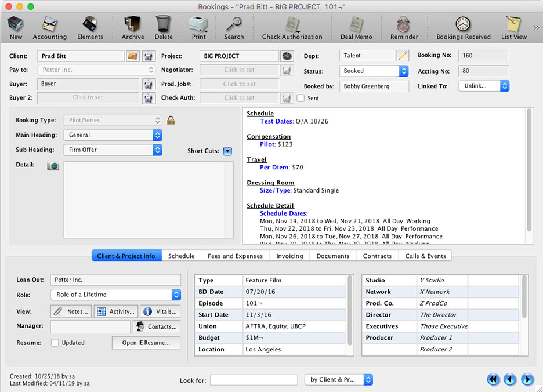Open the Short Cuts dropdown arrow
The image size is (543, 392).
coord(227,151)
